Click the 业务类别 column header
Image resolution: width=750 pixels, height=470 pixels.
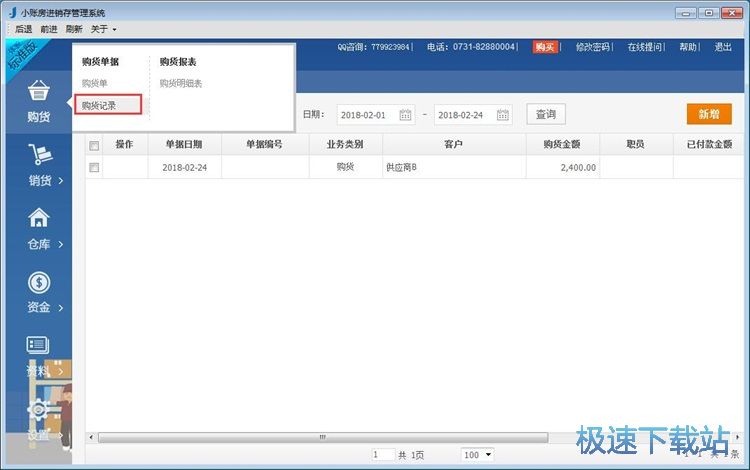click(345, 144)
